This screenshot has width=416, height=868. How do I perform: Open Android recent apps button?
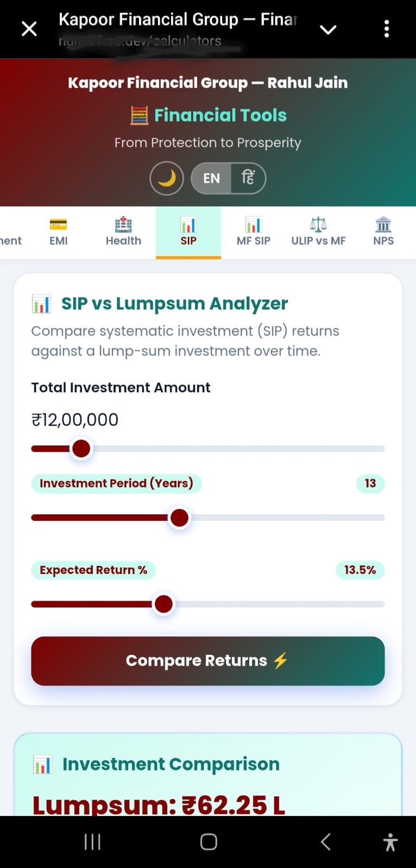tap(92, 842)
